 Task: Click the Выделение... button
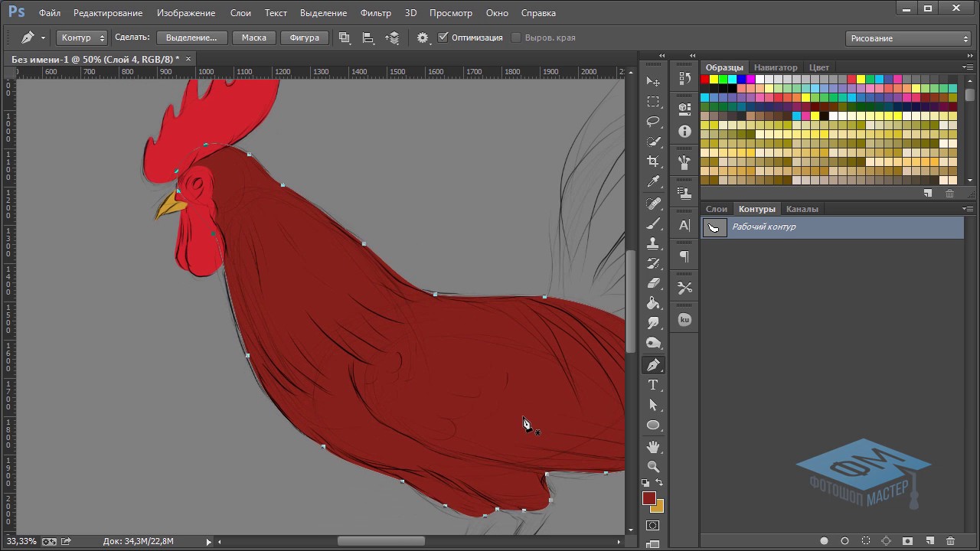pos(191,37)
